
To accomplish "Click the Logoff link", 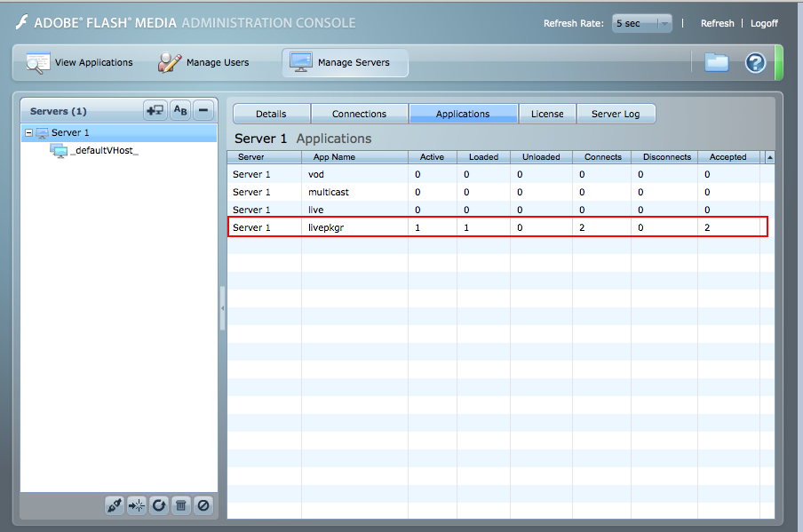I will 764,24.
